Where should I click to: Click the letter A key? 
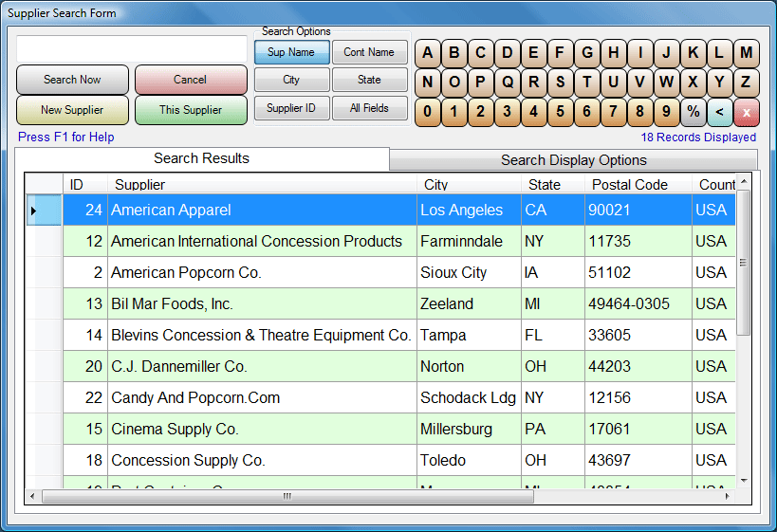[x=427, y=53]
